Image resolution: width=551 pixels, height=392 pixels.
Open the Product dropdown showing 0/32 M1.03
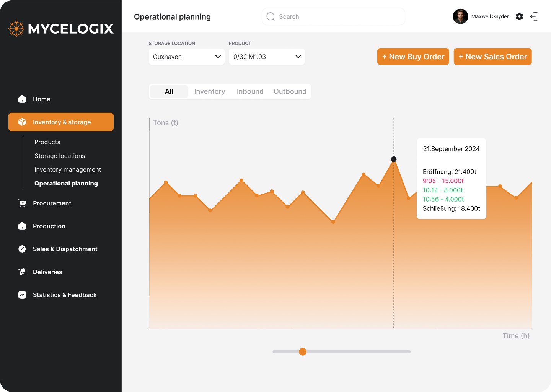click(x=267, y=57)
